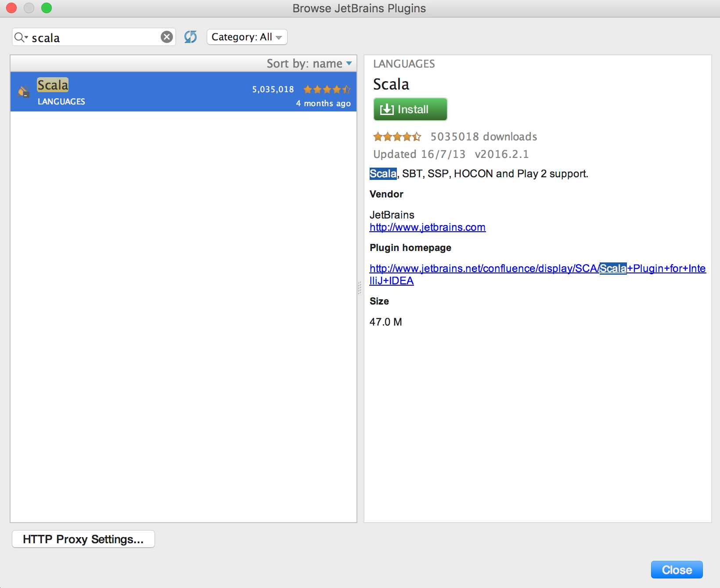Screen dimensions: 720x588
Task: Select the Scala plugin row
Action: coord(184,92)
